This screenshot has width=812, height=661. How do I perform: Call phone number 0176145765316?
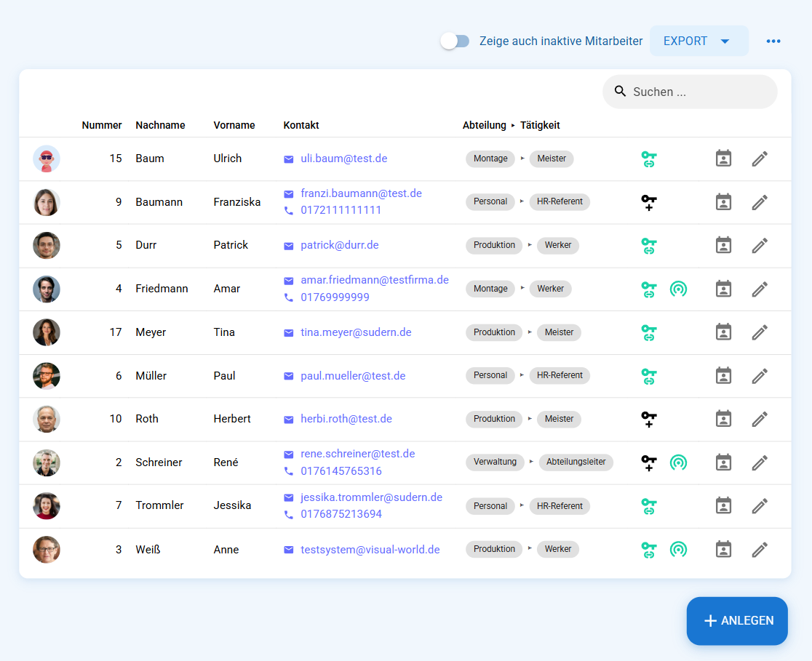[x=341, y=471]
